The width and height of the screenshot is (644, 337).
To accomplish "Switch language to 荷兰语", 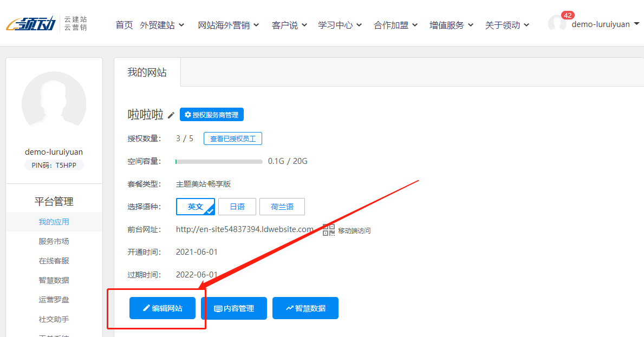I will (282, 207).
